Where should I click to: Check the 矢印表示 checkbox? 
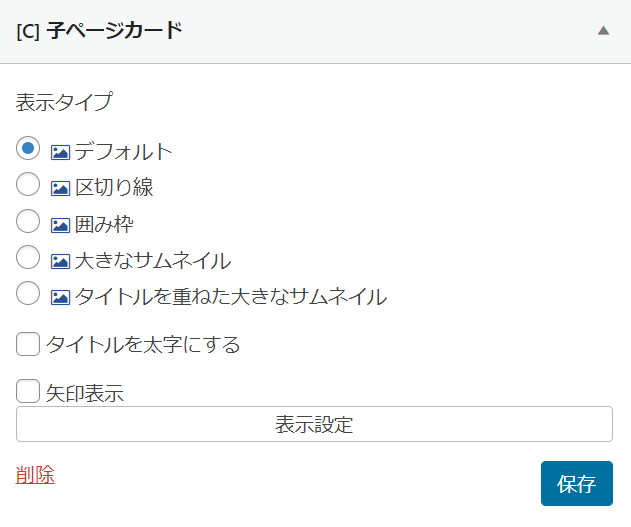point(28,391)
